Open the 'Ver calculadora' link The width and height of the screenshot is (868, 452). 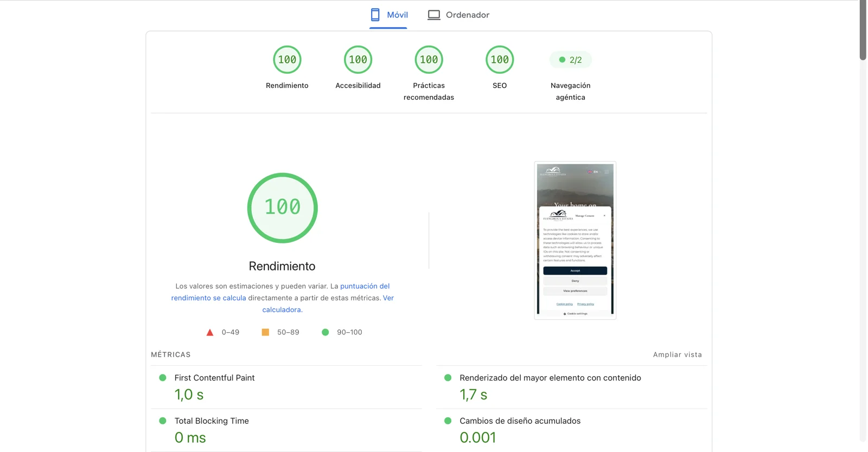328,304
